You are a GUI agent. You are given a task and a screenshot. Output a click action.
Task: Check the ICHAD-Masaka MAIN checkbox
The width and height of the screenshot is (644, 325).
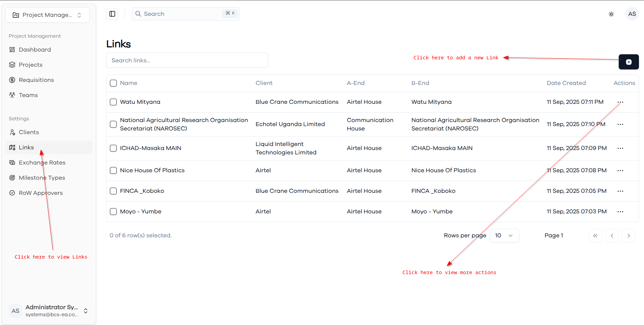click(113, 148)
